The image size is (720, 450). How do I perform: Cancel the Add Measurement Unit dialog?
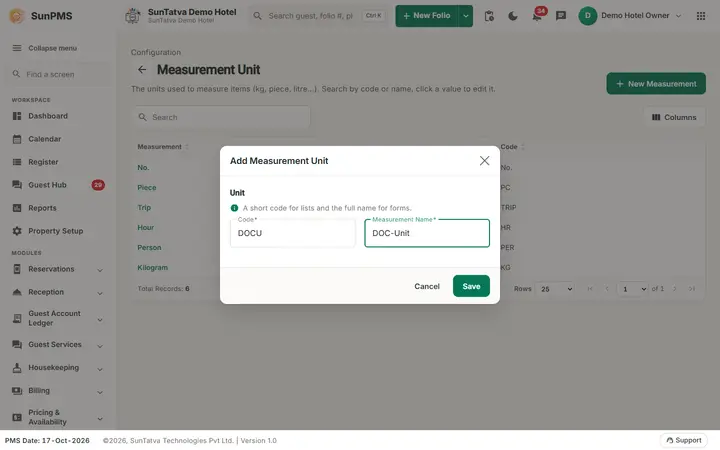pos(427,286)
